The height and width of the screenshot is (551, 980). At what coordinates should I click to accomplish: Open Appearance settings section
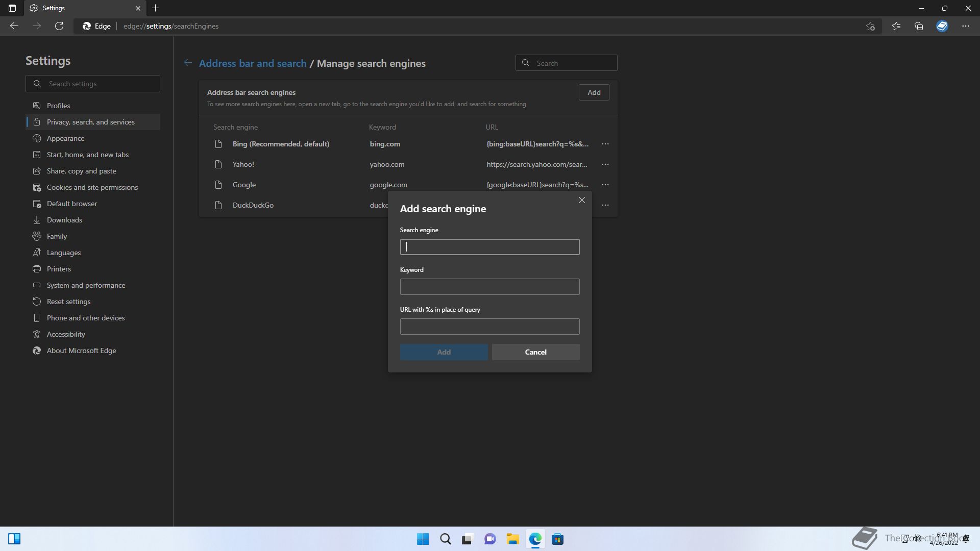(93, 138)
